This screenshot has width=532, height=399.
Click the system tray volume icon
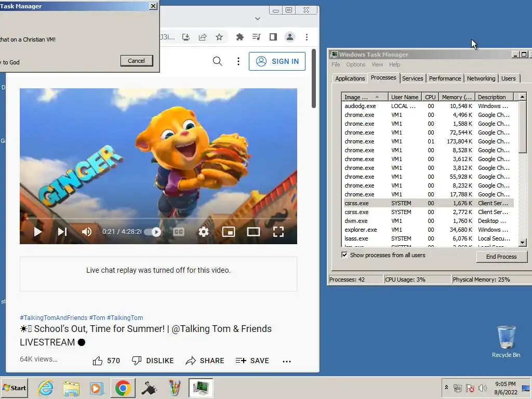[x=482, y=388]
